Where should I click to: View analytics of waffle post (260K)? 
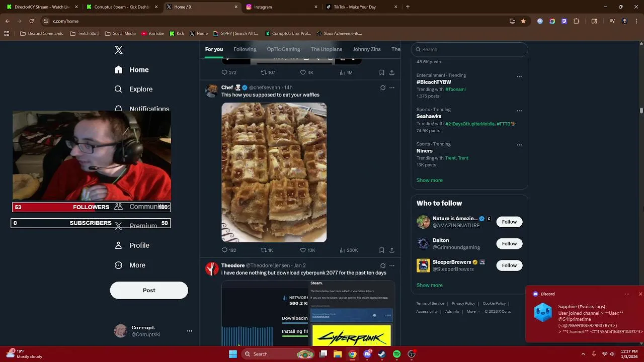click(x=349, y=250)
